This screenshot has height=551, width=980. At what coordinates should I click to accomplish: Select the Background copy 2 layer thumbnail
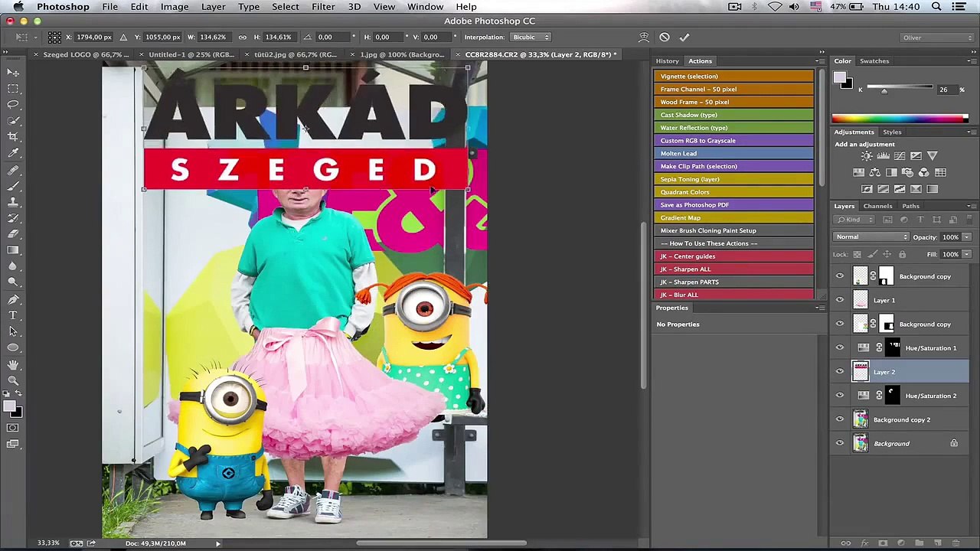[x=861, y=419]
